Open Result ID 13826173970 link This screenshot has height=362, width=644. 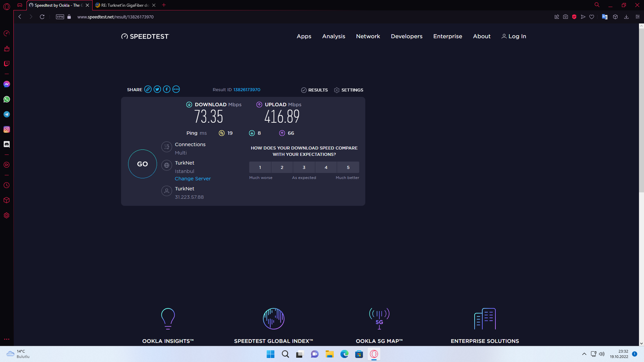coord(247,89)
